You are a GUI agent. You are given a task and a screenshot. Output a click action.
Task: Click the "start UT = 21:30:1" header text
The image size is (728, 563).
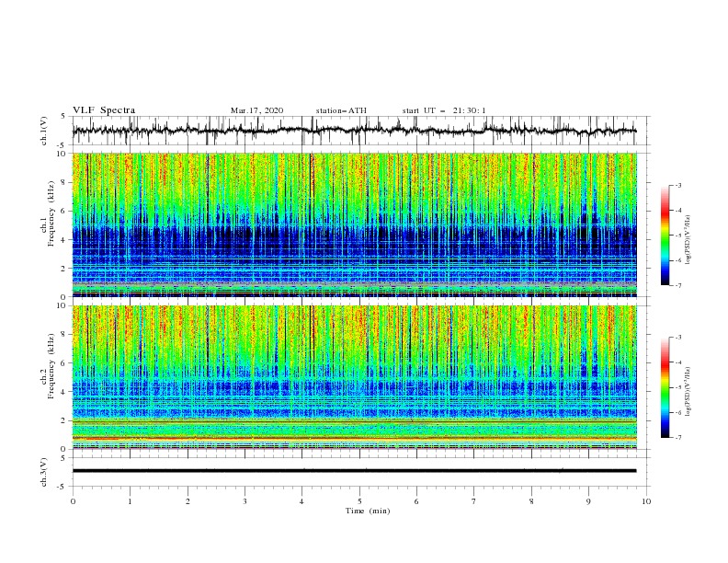pos(444,110)
